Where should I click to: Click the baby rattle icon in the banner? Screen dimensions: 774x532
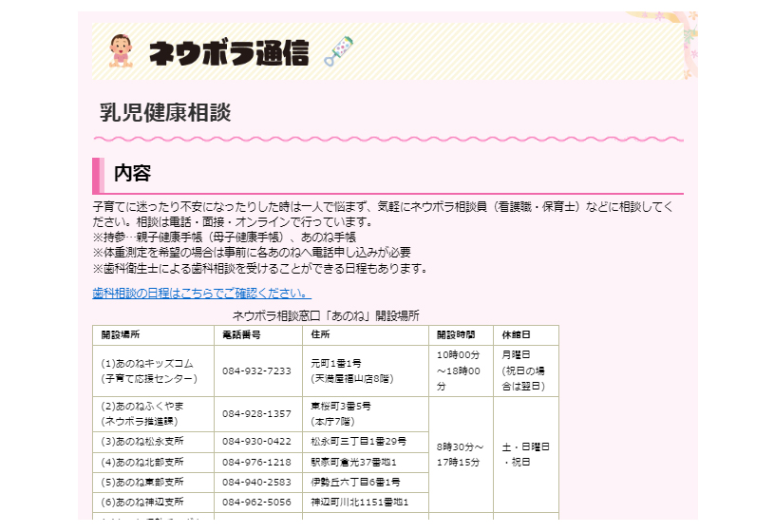click(338, 52)
